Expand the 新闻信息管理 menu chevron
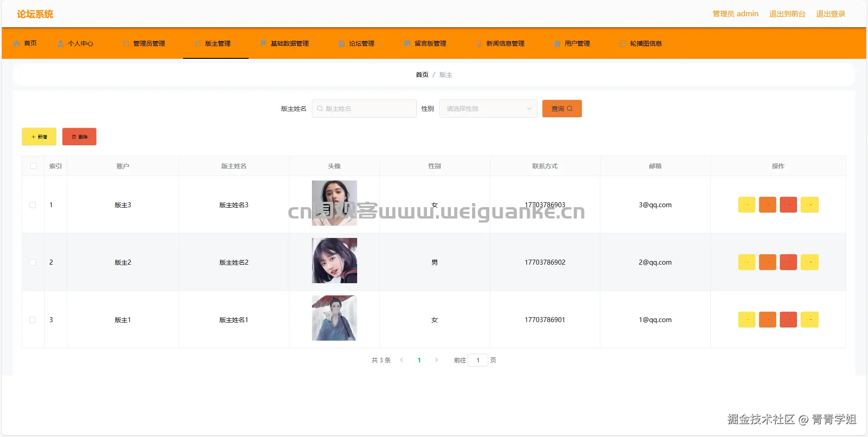Screen dimensions: 868x437 (531, 43)
